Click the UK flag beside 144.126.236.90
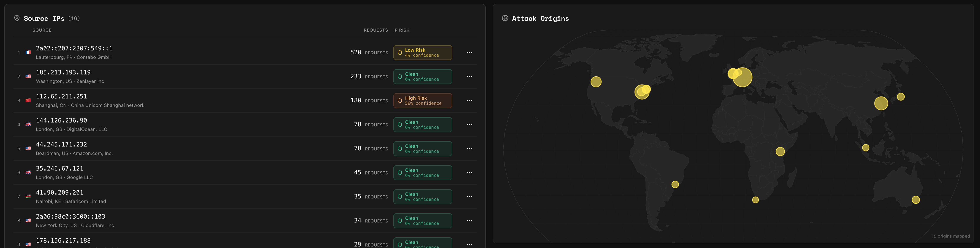 (28, 125)
